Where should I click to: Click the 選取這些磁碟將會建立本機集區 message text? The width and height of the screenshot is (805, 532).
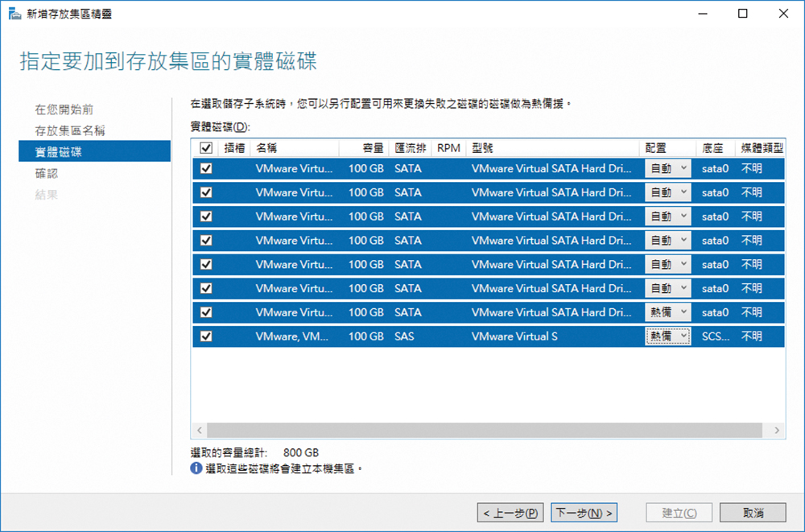click(284, 468)
